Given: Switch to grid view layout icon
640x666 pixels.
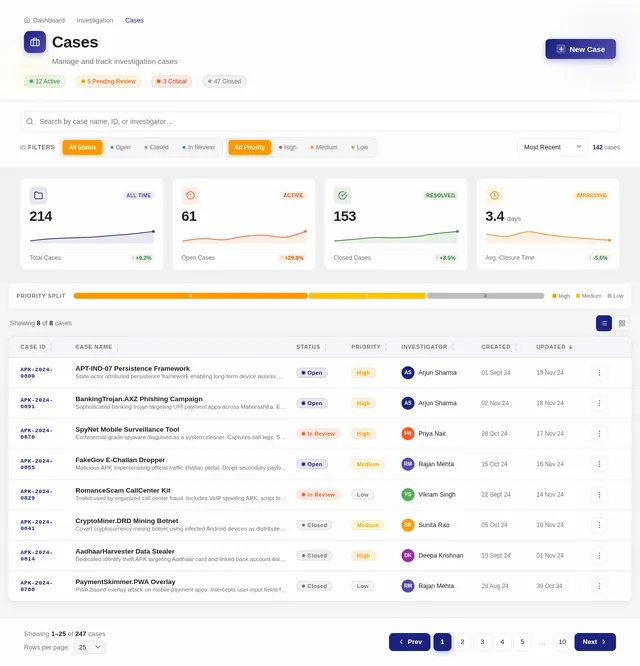Looking at the screenshot, I should coord(622,323).
